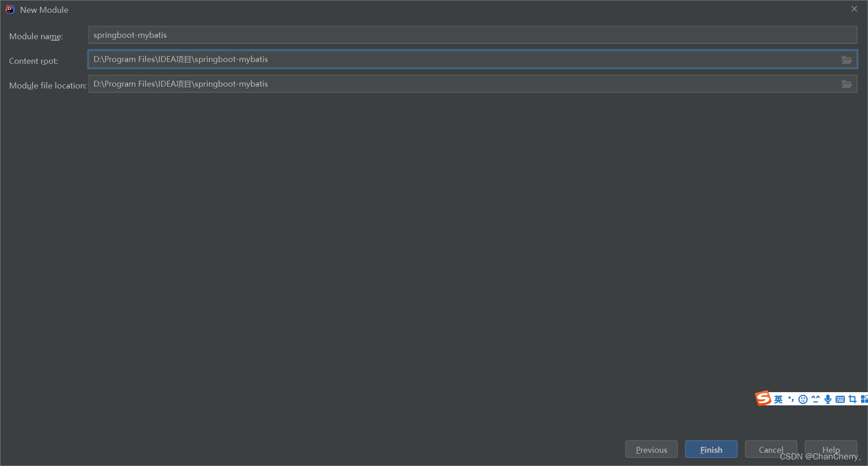Screen dimensions: 868x466
Task: Click the Module name field with springboot-mybatis
Action: 472,35
